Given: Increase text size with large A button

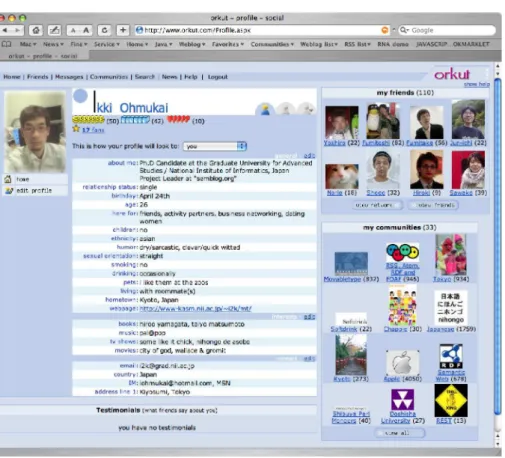Looking at the screenshot, I should (x=86, y=30).
